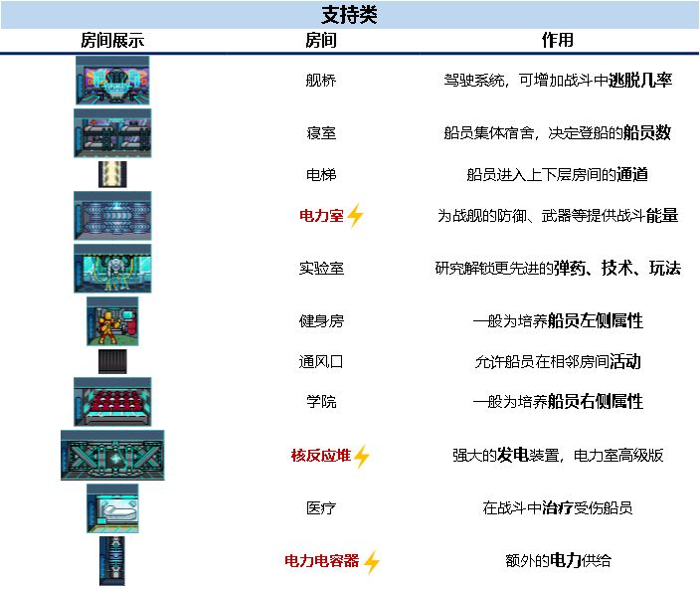Select the room name 健身房

(321, 321)
